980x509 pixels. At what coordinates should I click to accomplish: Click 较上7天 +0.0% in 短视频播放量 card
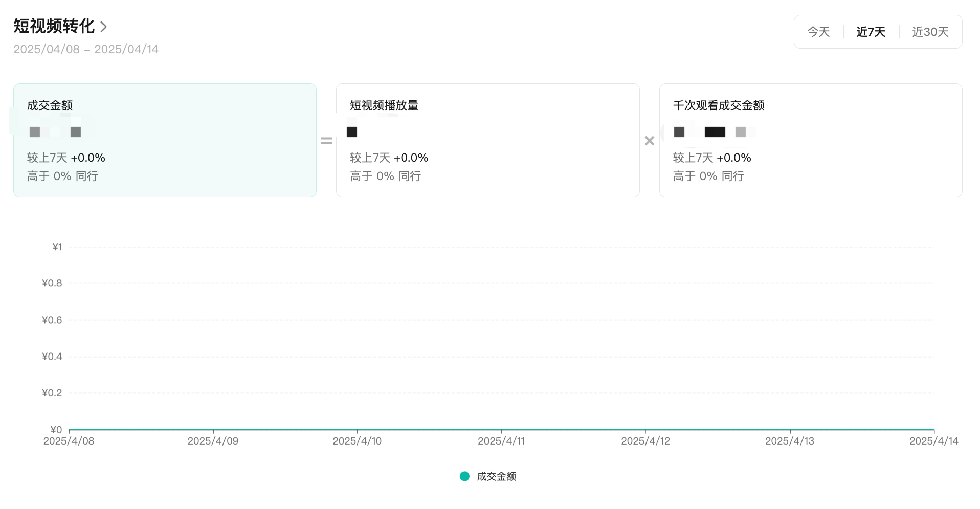[389, 158]
